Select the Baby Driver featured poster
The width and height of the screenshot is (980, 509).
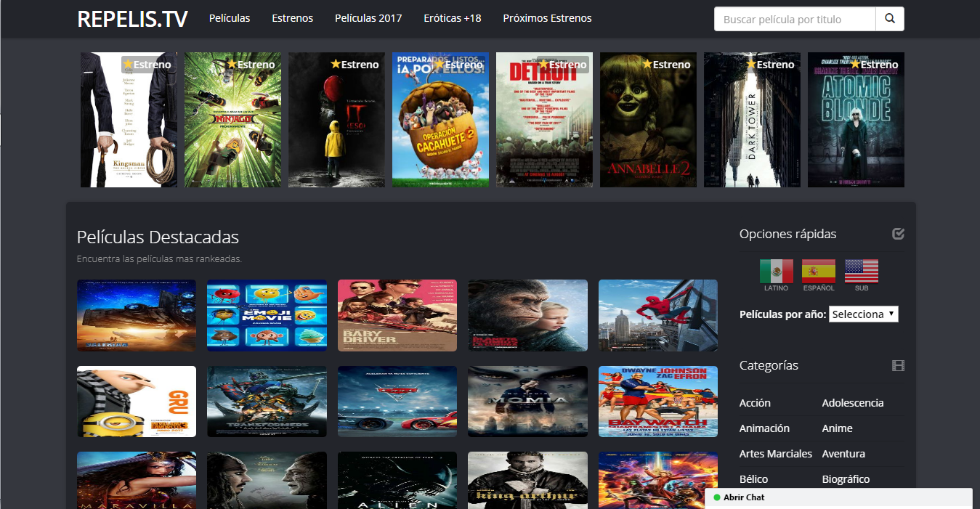(x=397, y=315)
